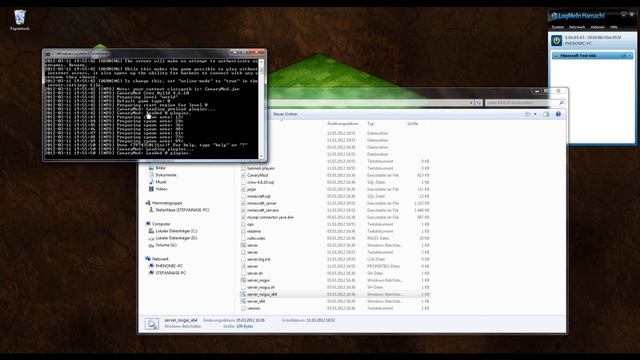The image size is (640, 360).
Task: Click the command prompt vertical scrollbar
Action: coord(261,109)
